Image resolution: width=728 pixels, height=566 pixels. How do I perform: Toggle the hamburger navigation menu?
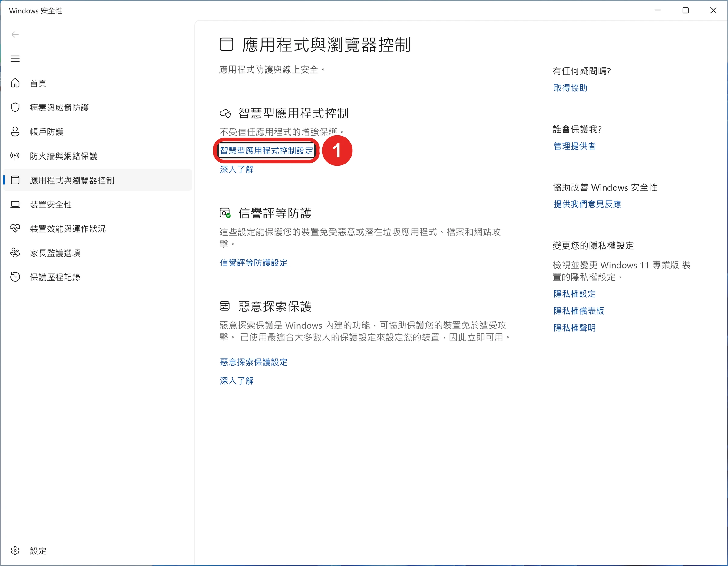pos(15,59)
